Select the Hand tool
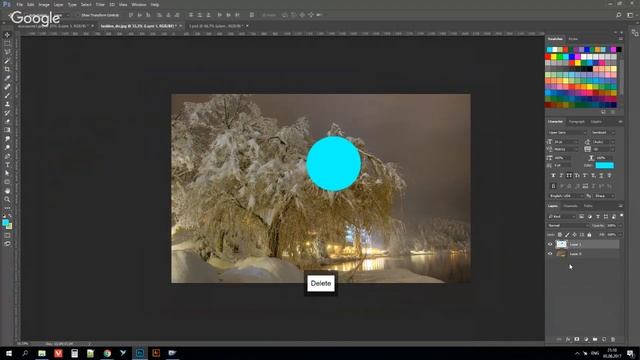Image resolution: width=640 pixels, height=360 pixels. click(x=7, y=191)
